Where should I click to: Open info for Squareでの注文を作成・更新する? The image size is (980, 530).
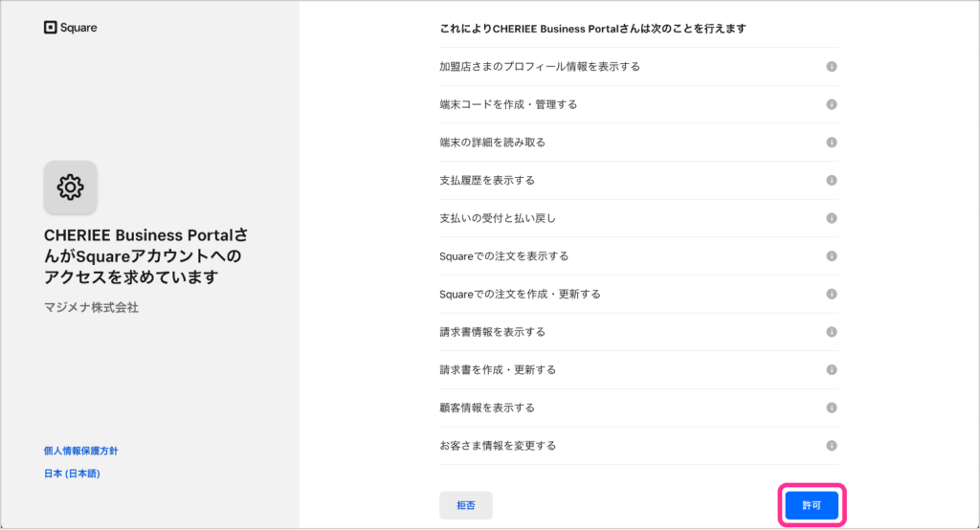[x=831, y=294]
